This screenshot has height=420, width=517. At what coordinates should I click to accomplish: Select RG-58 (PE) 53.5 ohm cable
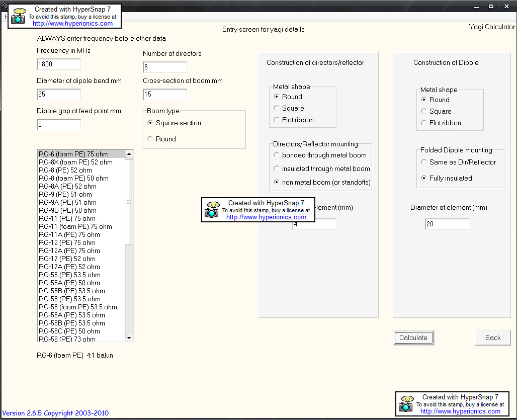click(x=81, y=299)
